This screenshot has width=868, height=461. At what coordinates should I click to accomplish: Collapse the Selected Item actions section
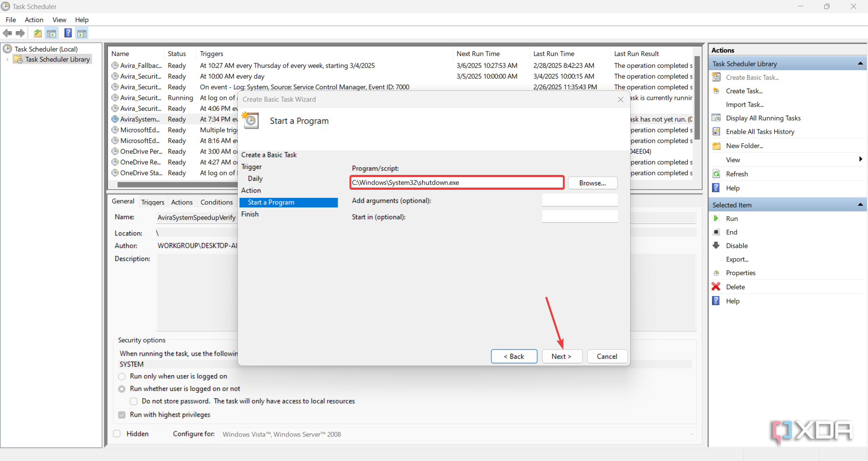tap(860, 205)
